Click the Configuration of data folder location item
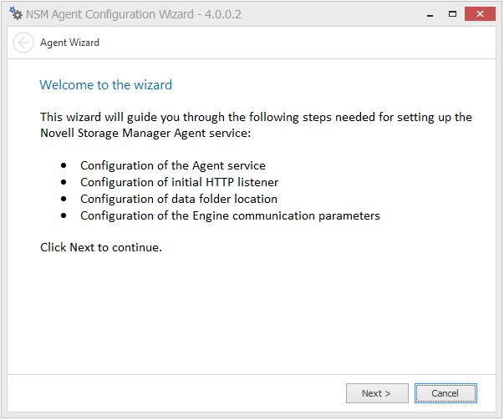 (178, 199)
